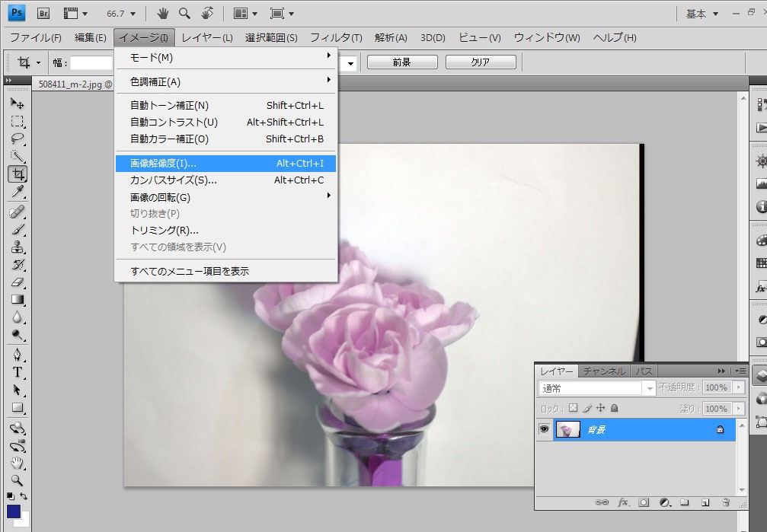Viewport: 767px width, 532px height.
Task: Switch to the チャンネル tab
Action: tap(604, 371)
